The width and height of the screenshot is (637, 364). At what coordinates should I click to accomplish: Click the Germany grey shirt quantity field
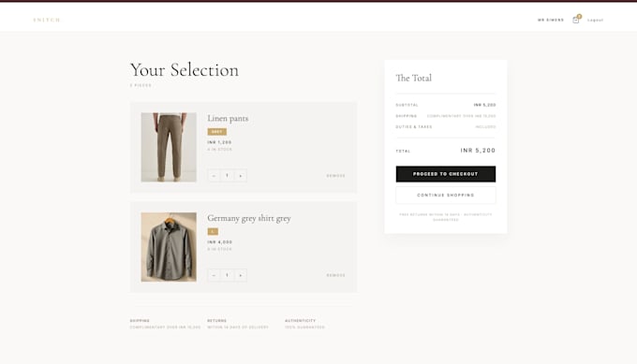tap(227, 275)
